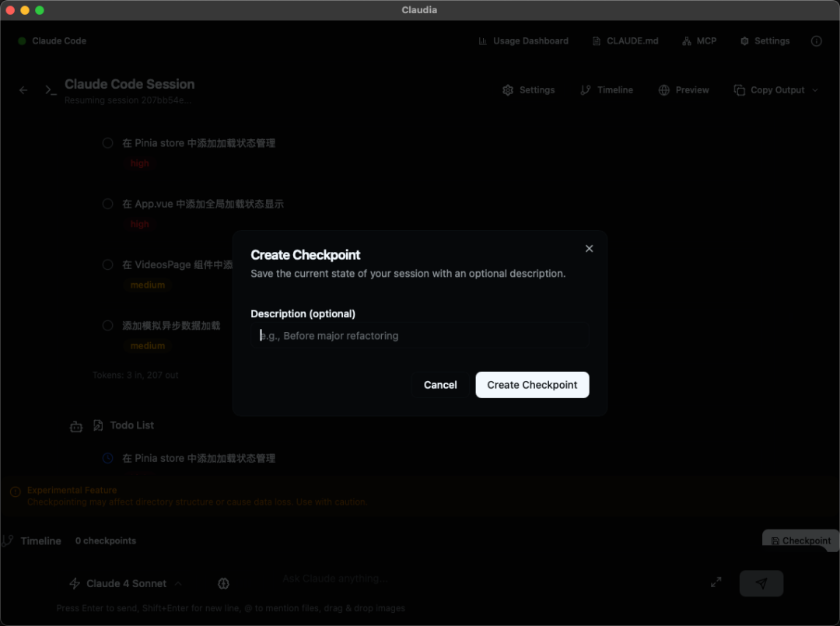Select the App.vue todo circle

coord(107,204)
